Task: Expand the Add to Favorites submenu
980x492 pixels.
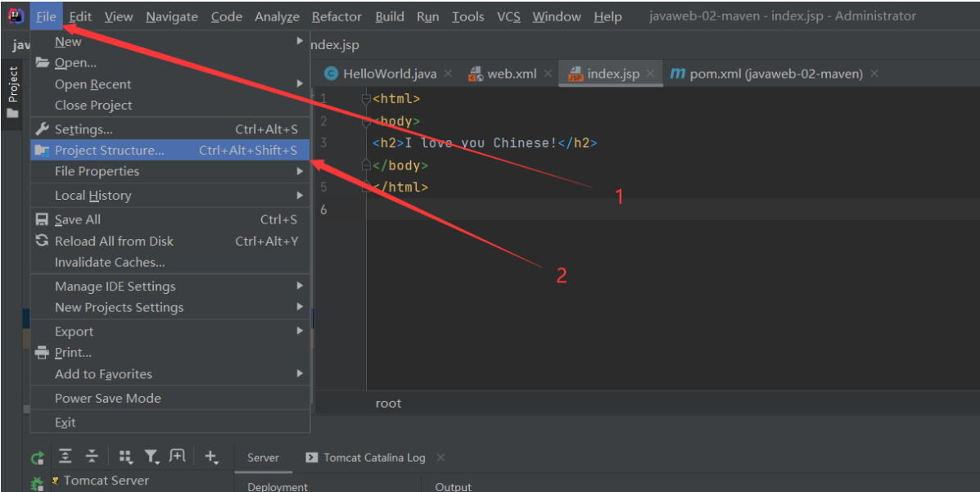Action: pos(170,374)
